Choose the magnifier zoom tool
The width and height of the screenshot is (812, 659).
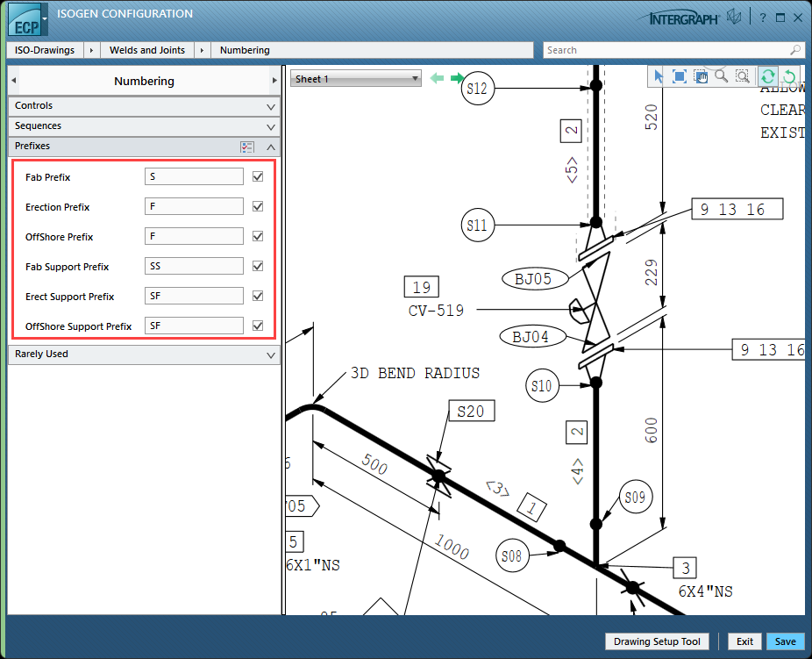point(721,77)
